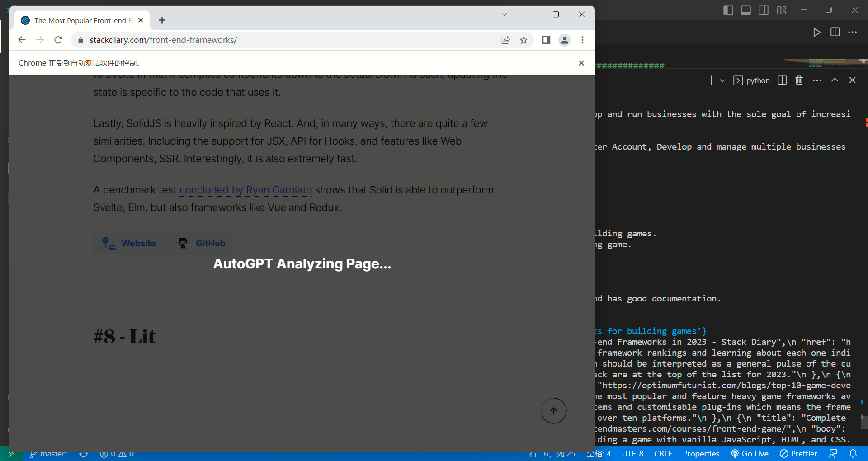The width and height of the screenshot is (868, 461).
Task: Open a new Chrome tab
Action: tap(162, 20)
